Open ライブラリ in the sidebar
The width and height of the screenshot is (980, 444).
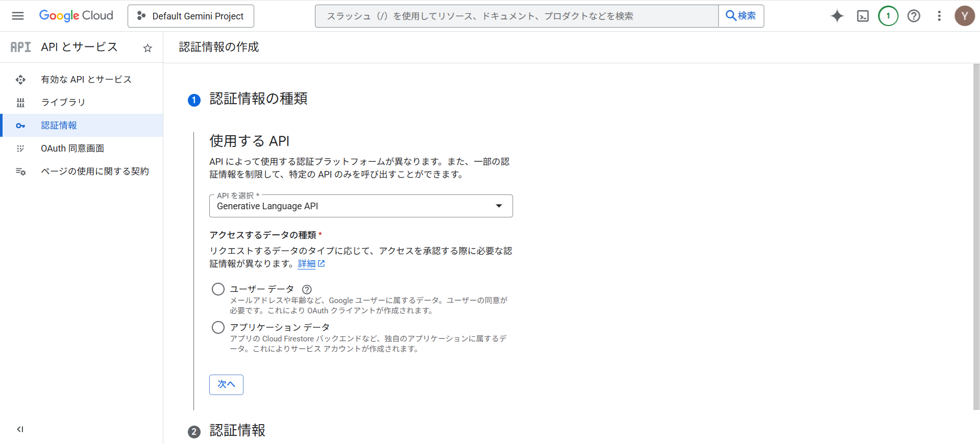tap(63, 103)
